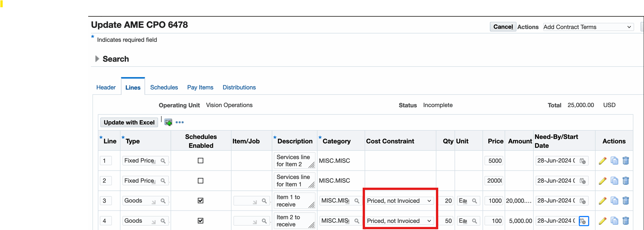Viewport: 644px width, 230px height.
Task: Uncheck Schedules Enabled for line 3
Action: [200, 201]
